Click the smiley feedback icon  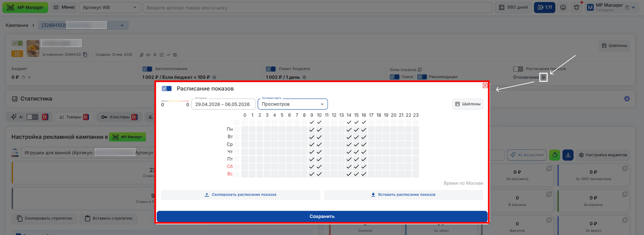563,8
